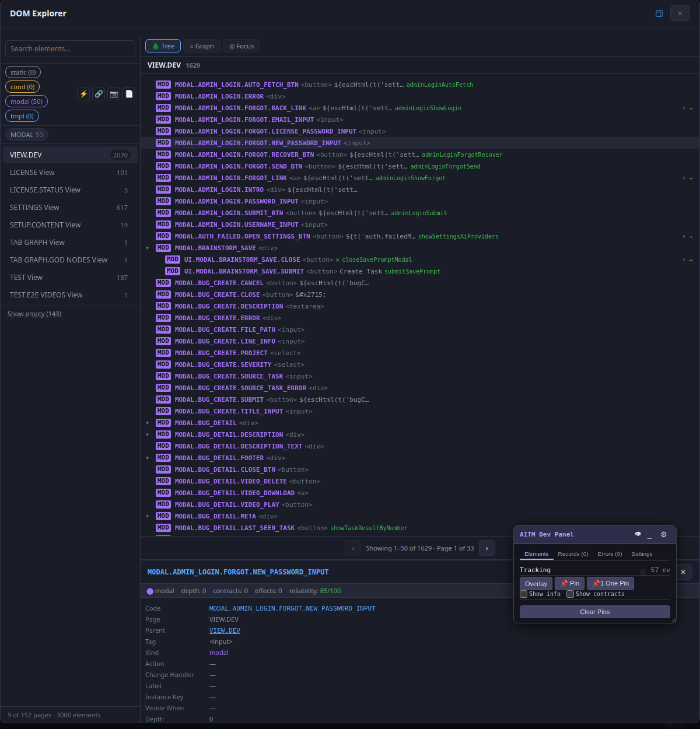This screenshot has height=729, width=700.
Task: Toggle the modal (50) filter chip
Action: (26, 101)
